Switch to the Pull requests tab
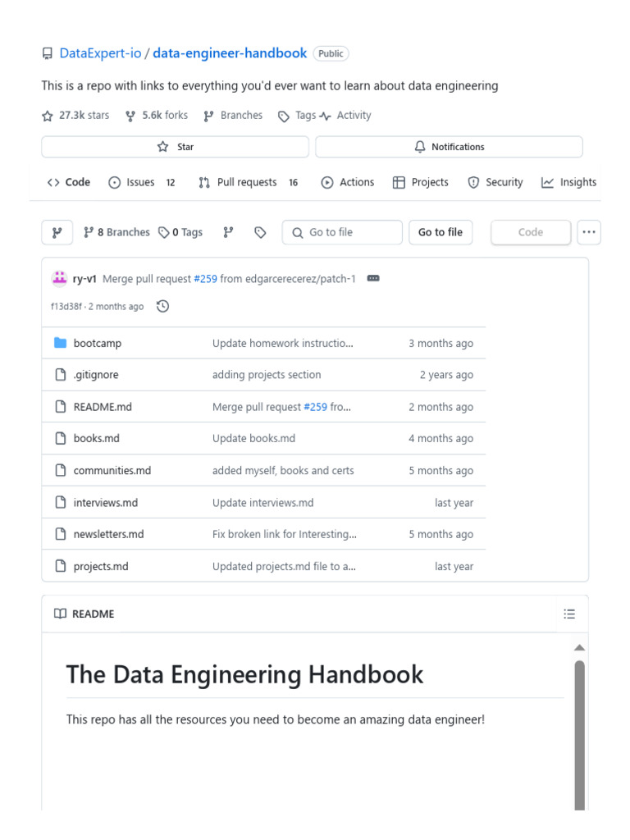The image size is (630, 840). point(247,182)
